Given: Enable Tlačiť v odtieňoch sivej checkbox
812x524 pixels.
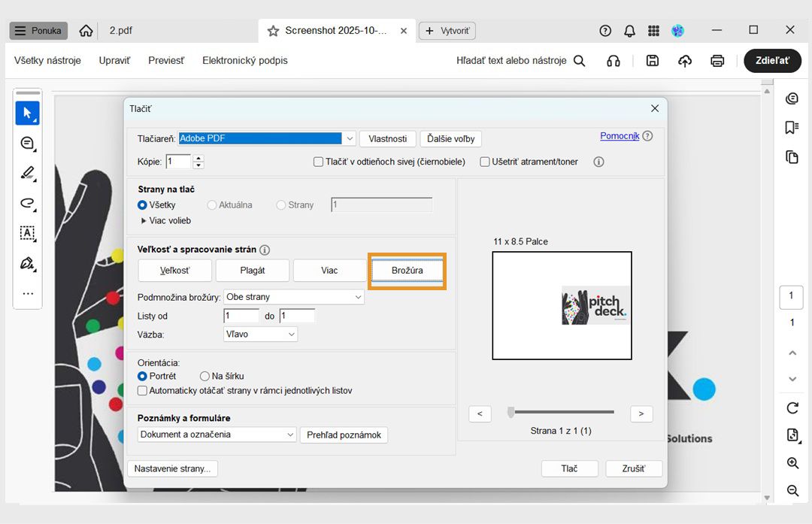Looking at the screenshot, I should [x=318, y=162].
